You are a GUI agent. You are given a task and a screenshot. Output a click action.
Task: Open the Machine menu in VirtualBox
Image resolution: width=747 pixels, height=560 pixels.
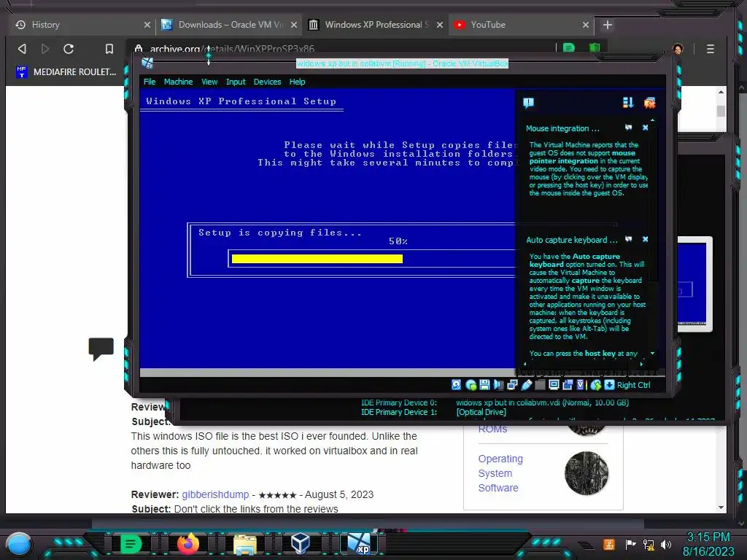(x=178, y=82)
